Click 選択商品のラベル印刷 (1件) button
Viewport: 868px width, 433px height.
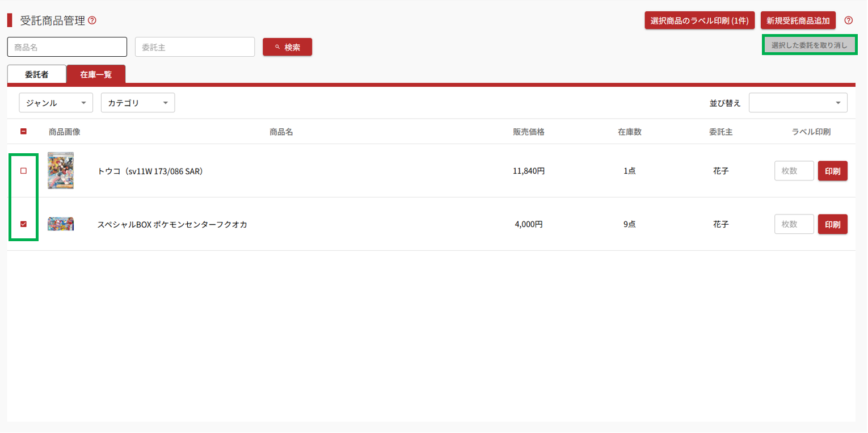point(700,20)
